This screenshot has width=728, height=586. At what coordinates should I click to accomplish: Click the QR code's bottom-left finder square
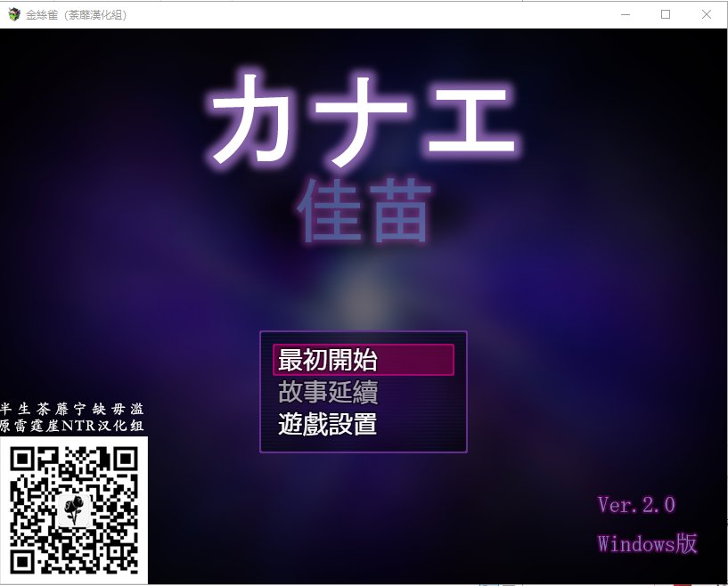(24, 559)
